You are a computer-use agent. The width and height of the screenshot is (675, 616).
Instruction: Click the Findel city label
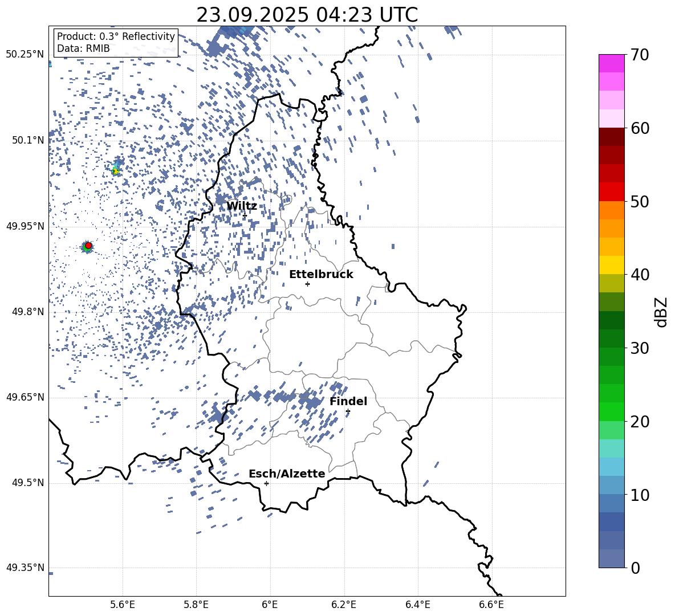pos(348,401)
